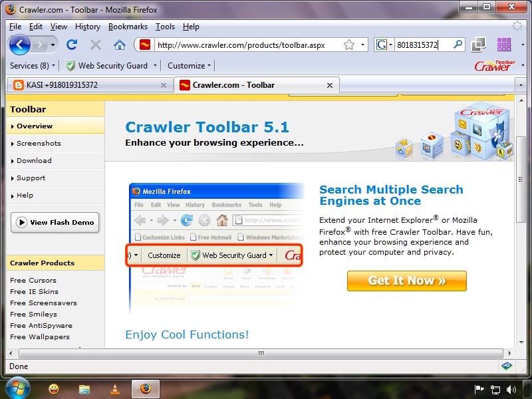The height and width of the screenshot is (399, 532).
Task: Follow the Free Screensavers link
Action: 43,303
